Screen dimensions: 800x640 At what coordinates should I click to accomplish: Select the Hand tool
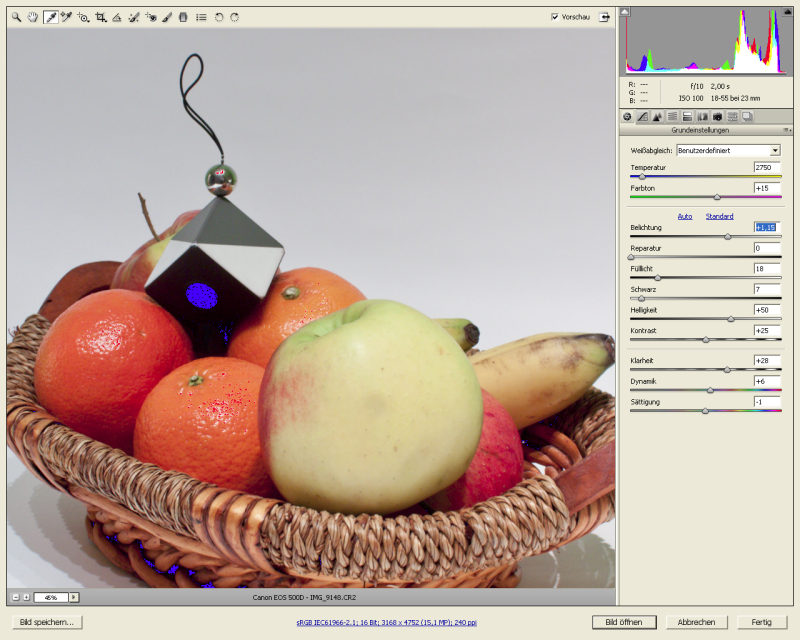(x=33, y=17)
